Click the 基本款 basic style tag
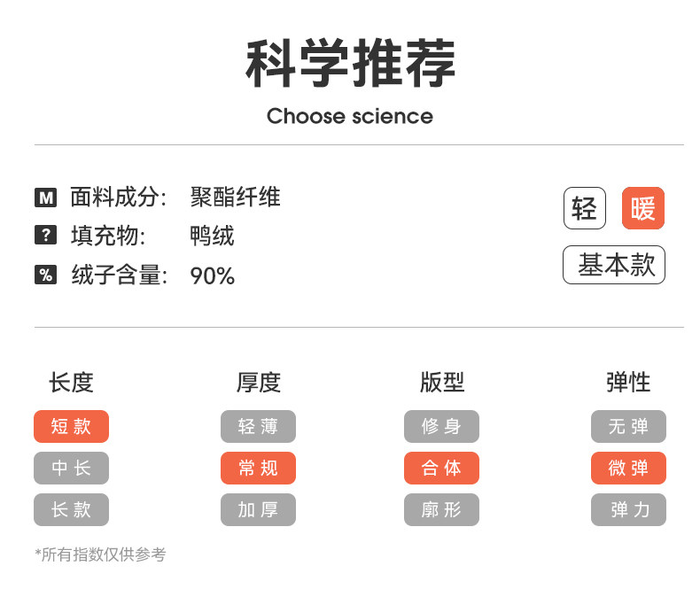The image size is (700, 589). pos(613,265)
